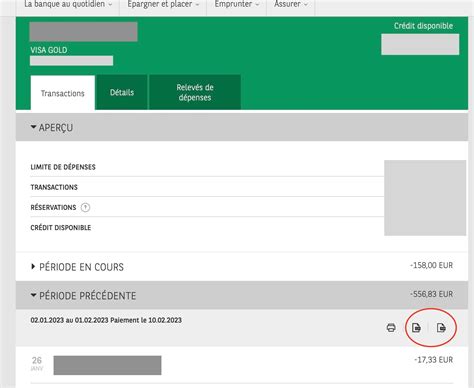The width and height of the screenshot is (474, 388).
Task: Open La banque au quotidien menu
Action: [68, 4]
